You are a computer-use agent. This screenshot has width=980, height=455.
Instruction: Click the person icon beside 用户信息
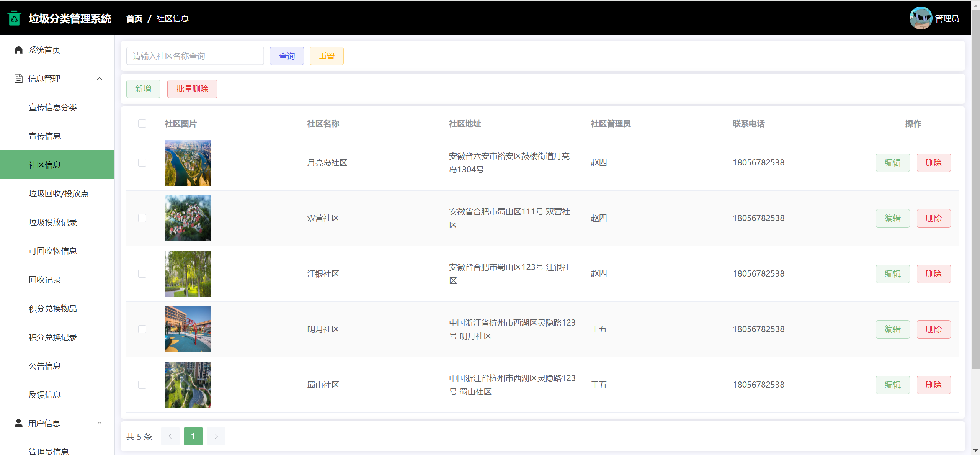pyautogui.click(x=18, y=423)
